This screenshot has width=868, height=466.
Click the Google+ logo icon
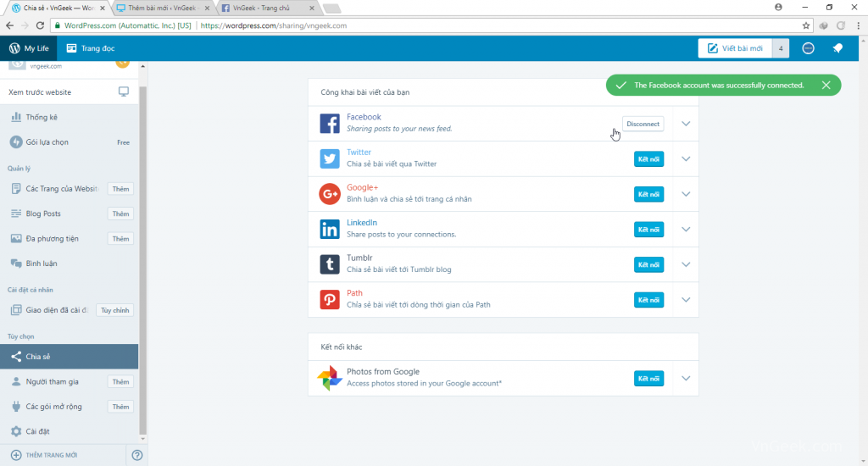(x=330, y=194)
